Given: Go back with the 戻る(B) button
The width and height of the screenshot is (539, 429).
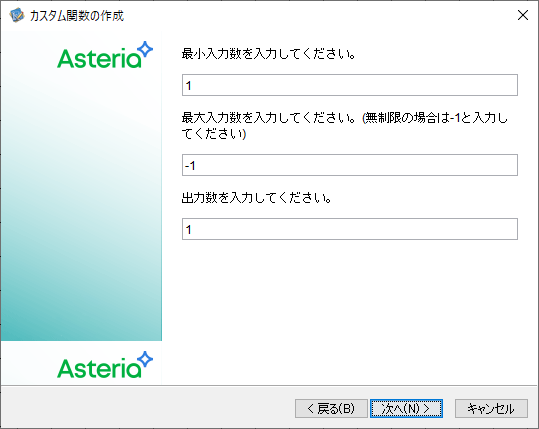Looking at the screenshot, I should [331, 408].
